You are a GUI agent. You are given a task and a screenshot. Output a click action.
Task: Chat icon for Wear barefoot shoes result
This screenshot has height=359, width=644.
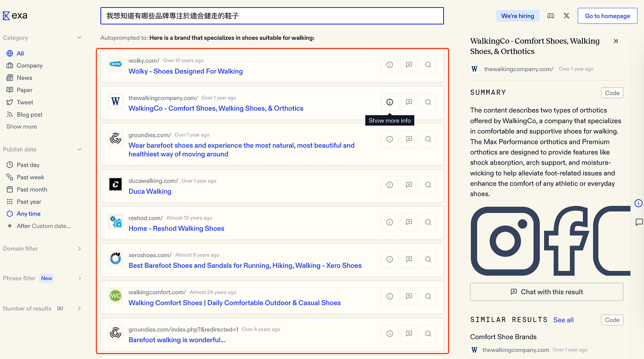(409, 139)
